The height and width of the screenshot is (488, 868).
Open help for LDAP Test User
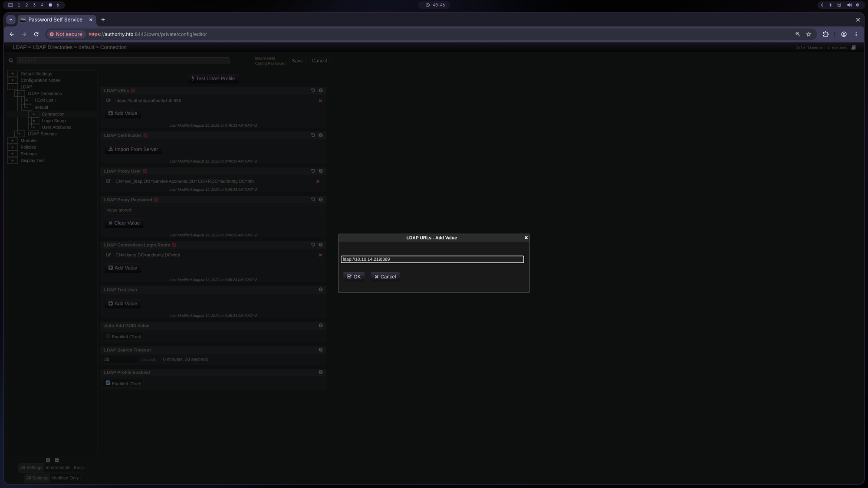click(321, 290)
